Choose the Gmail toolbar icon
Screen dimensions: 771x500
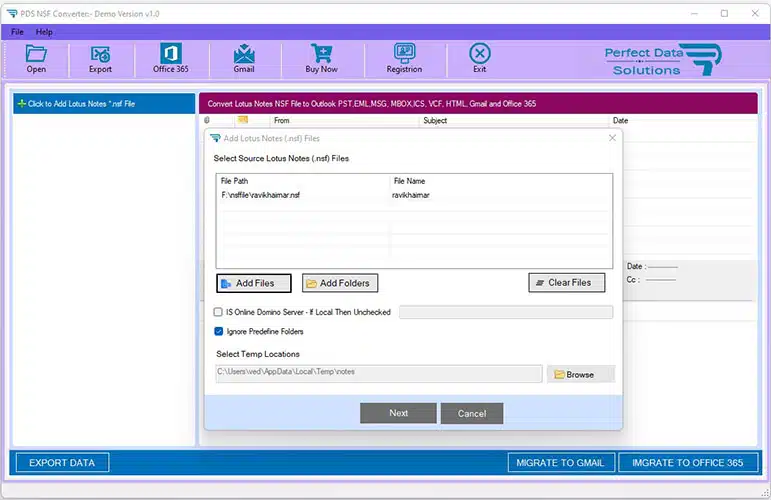click(244, 59)
